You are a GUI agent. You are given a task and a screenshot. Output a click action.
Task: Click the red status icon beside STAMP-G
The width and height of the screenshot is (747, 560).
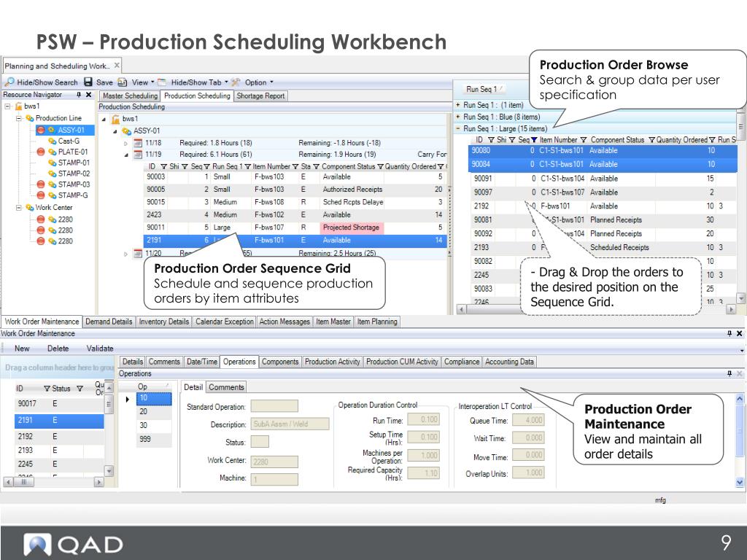(x=41, y=195)
